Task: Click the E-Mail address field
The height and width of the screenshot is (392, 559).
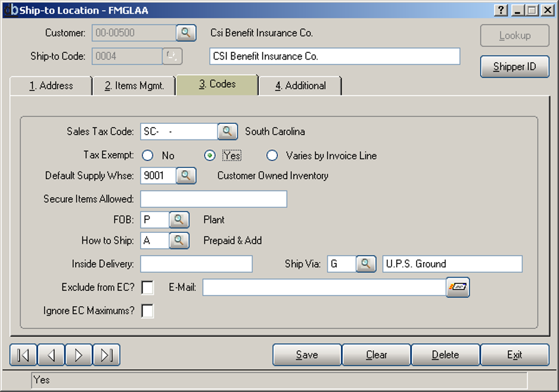Action: point(324,287)
